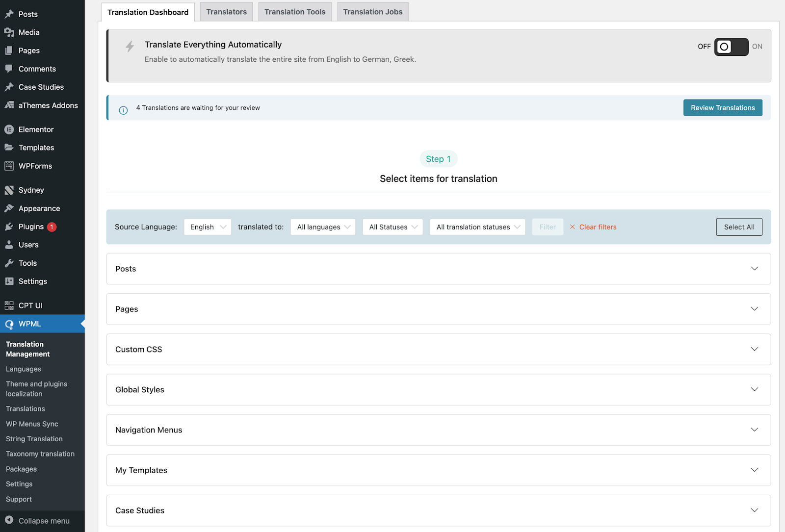Open the All translation statuses dropdown
This screenshot has width=785, height=532.
coord(477,227)
